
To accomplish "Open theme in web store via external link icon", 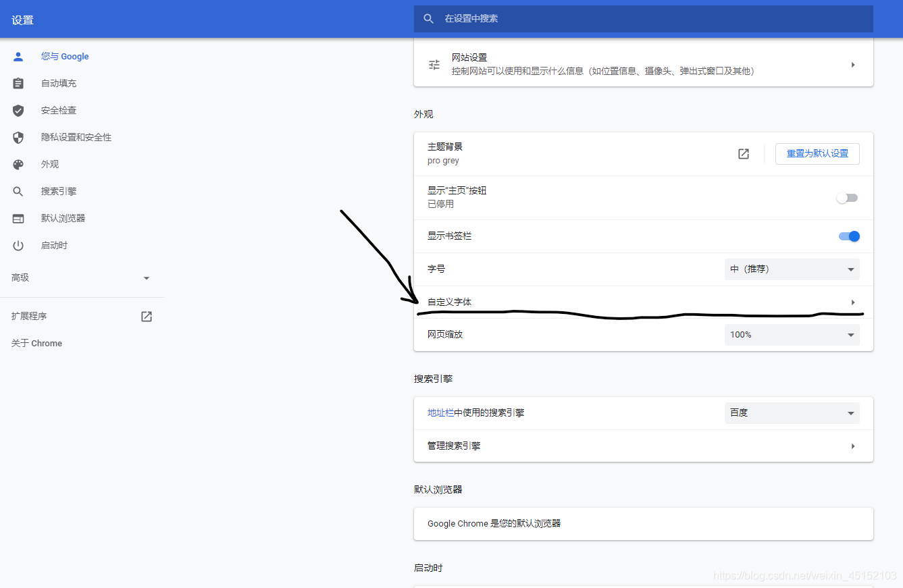I will 744,154.
